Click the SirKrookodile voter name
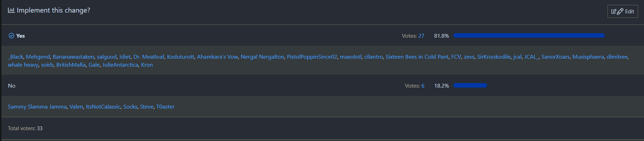 494,57
